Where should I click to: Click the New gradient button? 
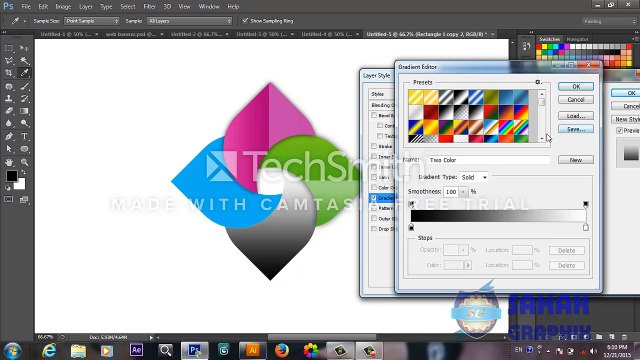[576, 160]
